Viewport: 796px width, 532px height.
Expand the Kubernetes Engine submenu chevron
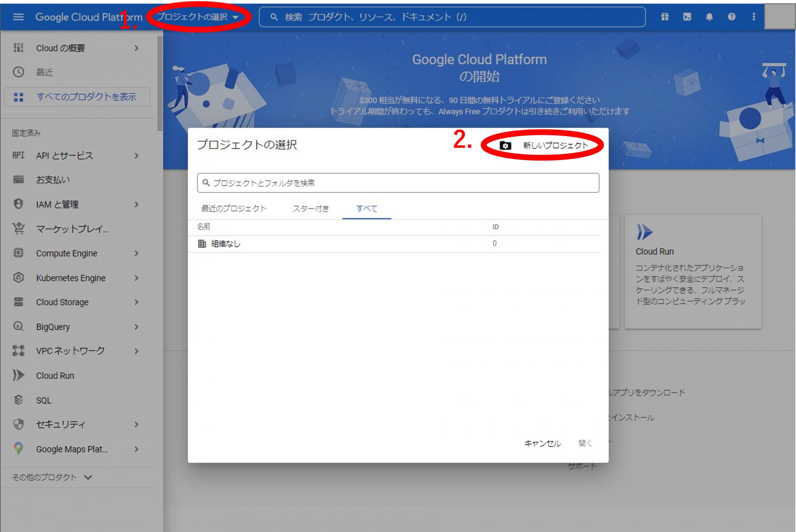click(137, 278)
